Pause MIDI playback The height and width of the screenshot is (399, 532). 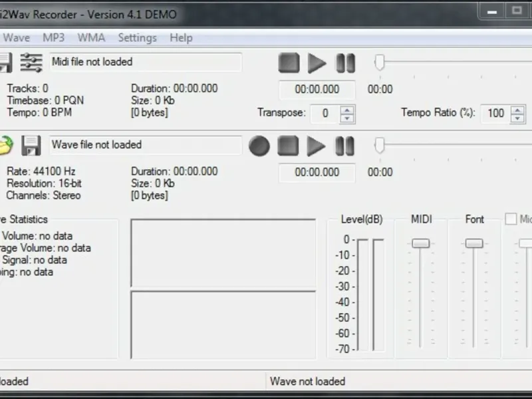(x=345, y=63)
